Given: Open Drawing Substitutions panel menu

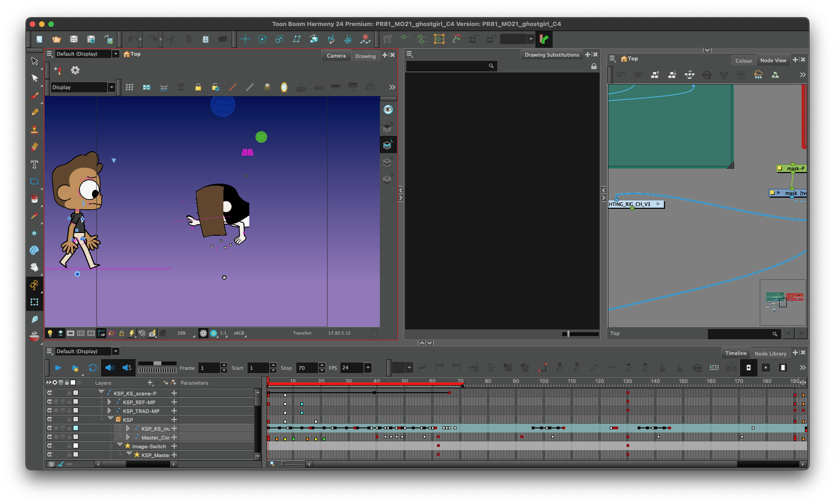Looking at the screenshot, I should pos(410,54).
